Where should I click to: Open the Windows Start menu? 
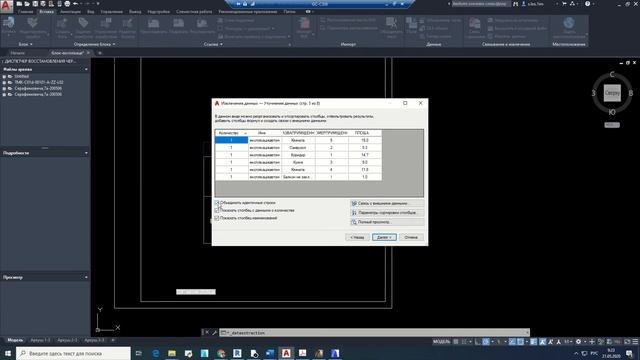pos(8,353)
